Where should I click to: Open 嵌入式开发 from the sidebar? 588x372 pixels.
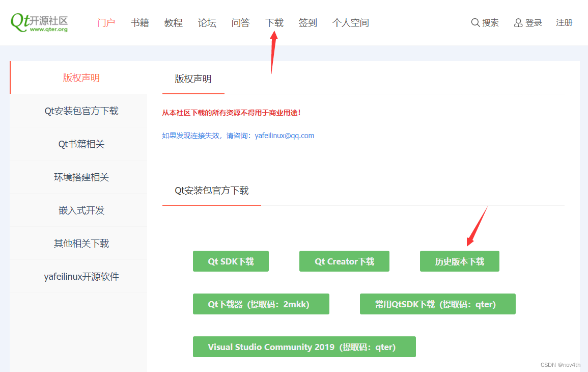80,210
